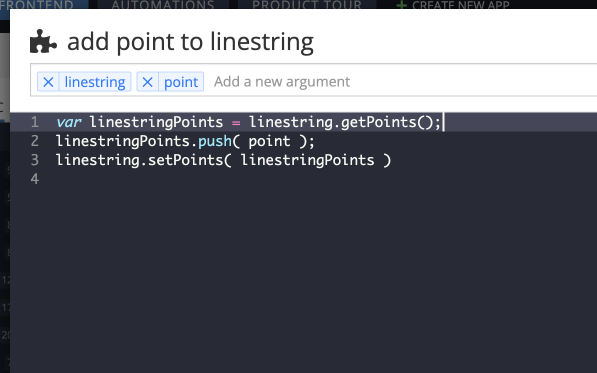Remove the point argument tag
This screenshot has width=597, height=373.
pyautogui.click(x=147, y=82)
